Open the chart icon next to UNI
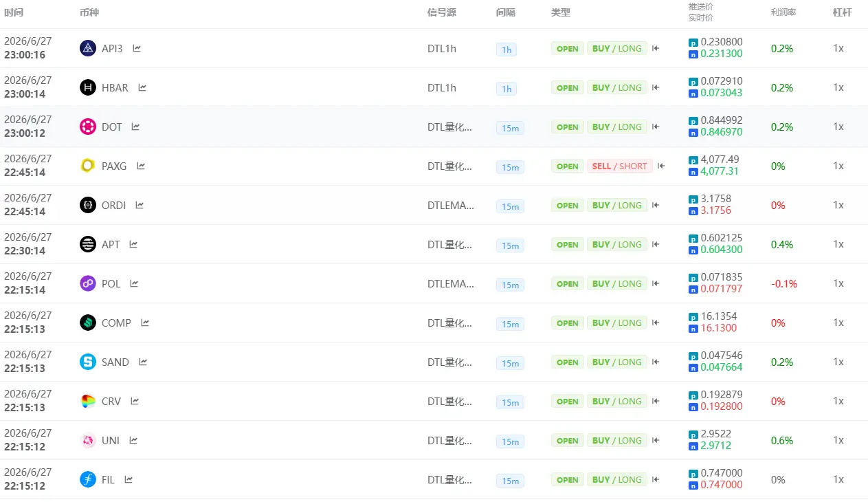The image size is (868, 502). pyautogui.click(x=133, y=440)
